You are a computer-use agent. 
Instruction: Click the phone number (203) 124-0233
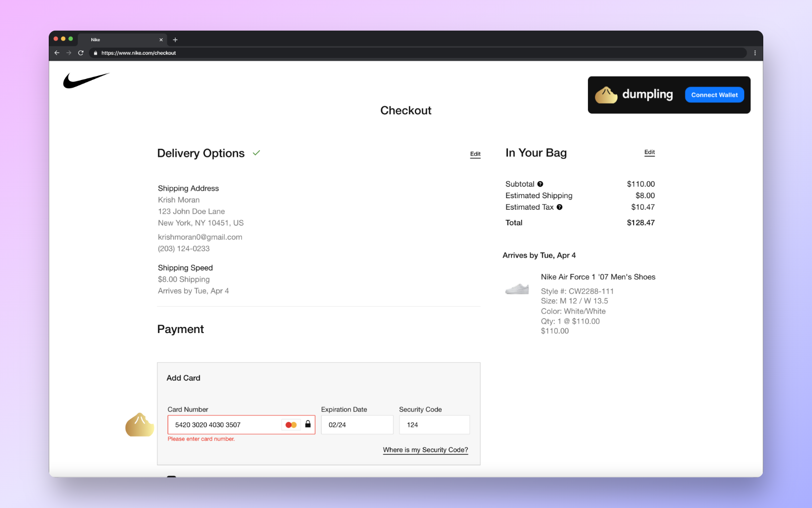[184, 249]
